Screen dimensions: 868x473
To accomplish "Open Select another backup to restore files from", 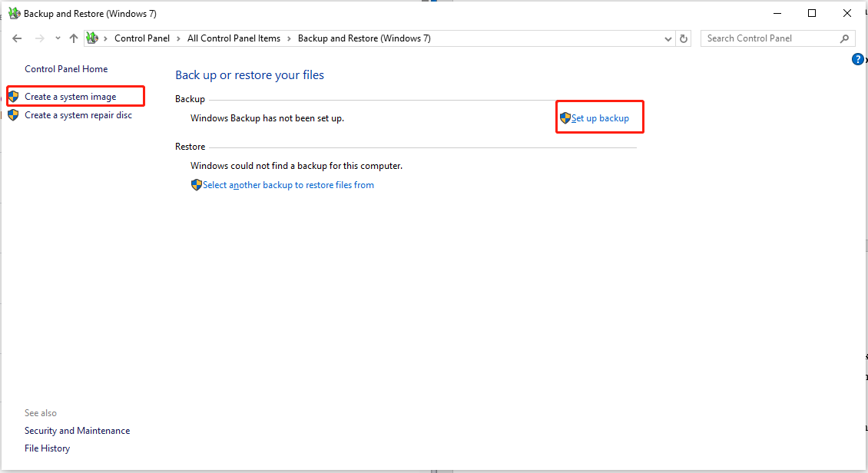I will click(288, 184).
